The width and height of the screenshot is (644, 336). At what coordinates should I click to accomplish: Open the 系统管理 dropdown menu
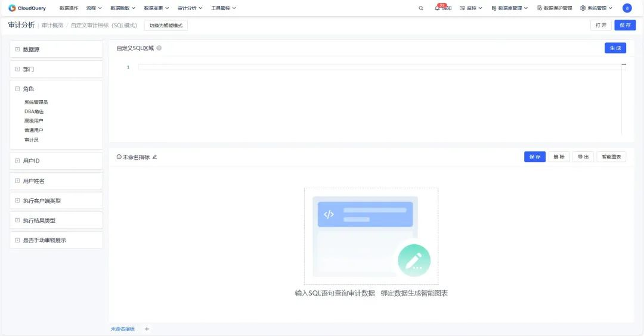(596, 8)
